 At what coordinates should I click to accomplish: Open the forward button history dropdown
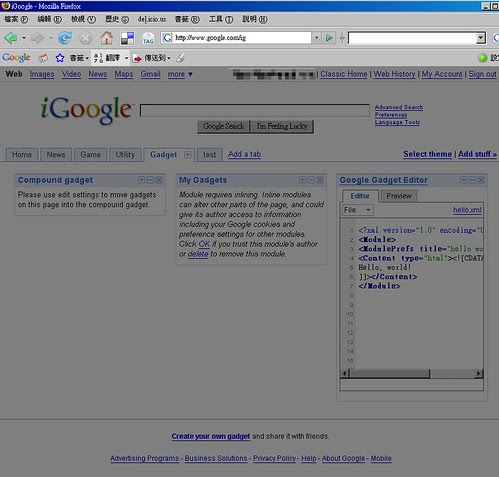pyautogui.click(x=51, y=38)
